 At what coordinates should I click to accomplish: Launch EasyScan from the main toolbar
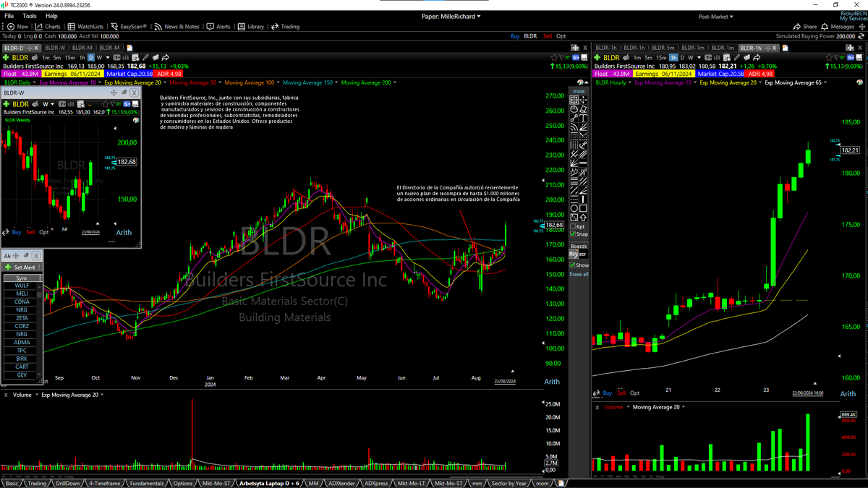[x=129, y=27]
